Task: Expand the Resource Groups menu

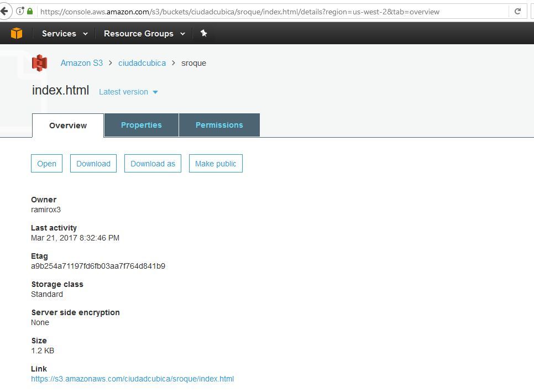Action: point(144,33)
